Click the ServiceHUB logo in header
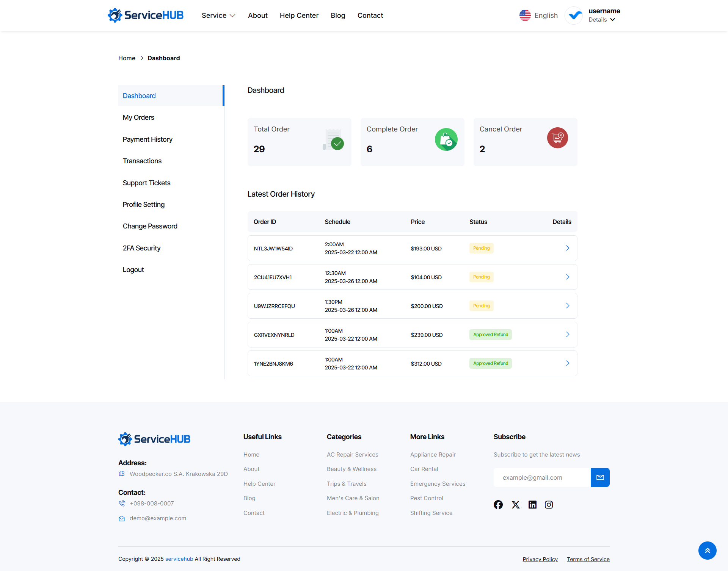728x571 pixels. (x=146, y=15)
